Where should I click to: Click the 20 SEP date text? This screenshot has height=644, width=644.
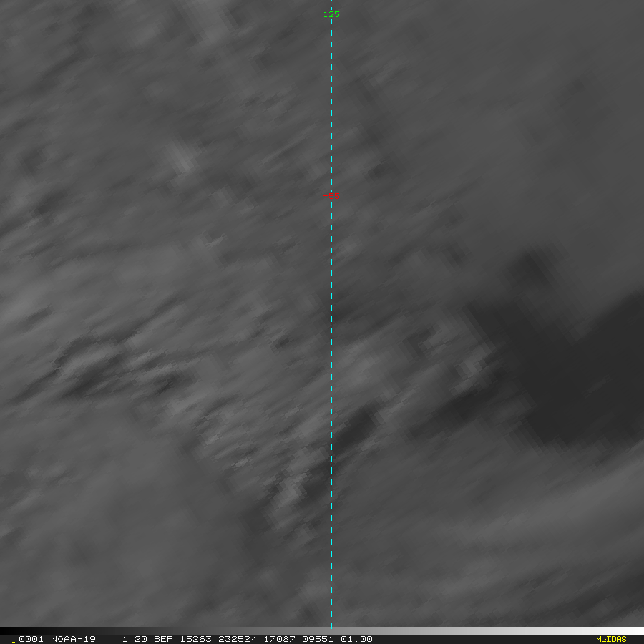(x=154, y=639)
